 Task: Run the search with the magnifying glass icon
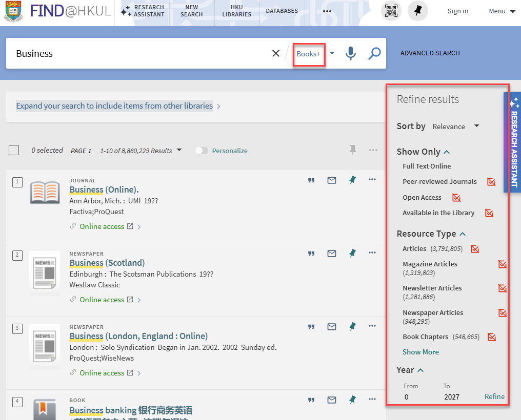pyautogui.click(x=374, y=53)
